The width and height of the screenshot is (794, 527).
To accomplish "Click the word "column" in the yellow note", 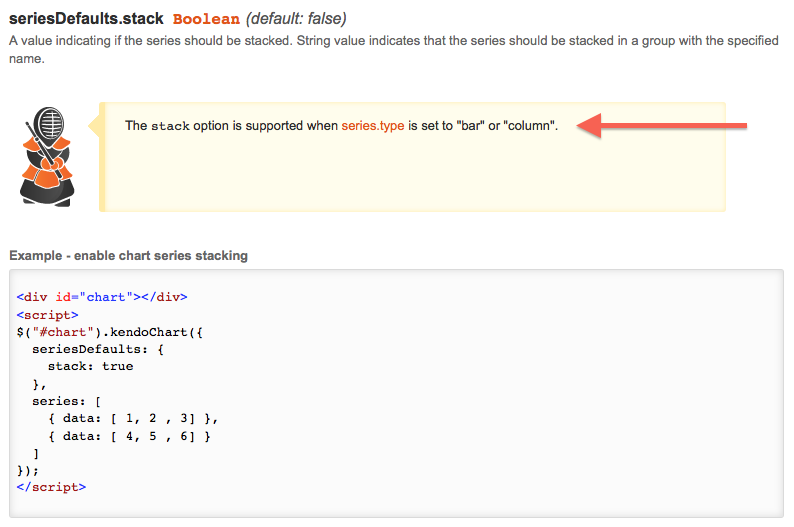I will pyautogui.click(x=529, y=126).
